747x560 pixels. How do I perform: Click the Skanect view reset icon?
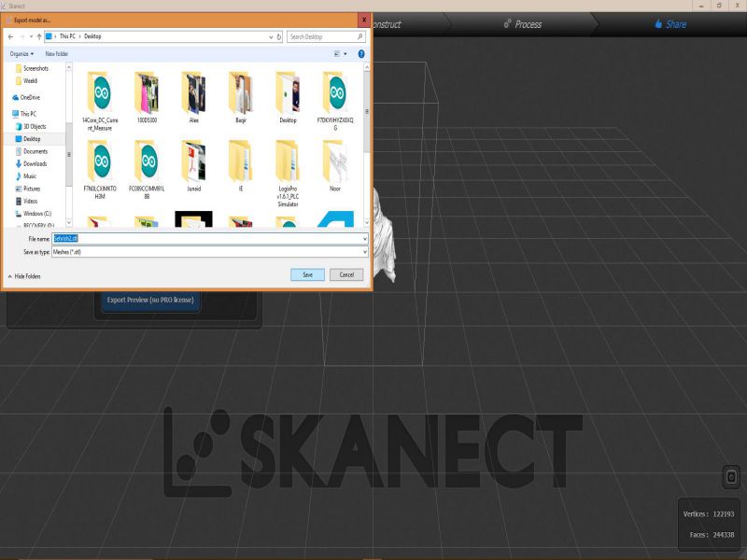pos(731,477)
